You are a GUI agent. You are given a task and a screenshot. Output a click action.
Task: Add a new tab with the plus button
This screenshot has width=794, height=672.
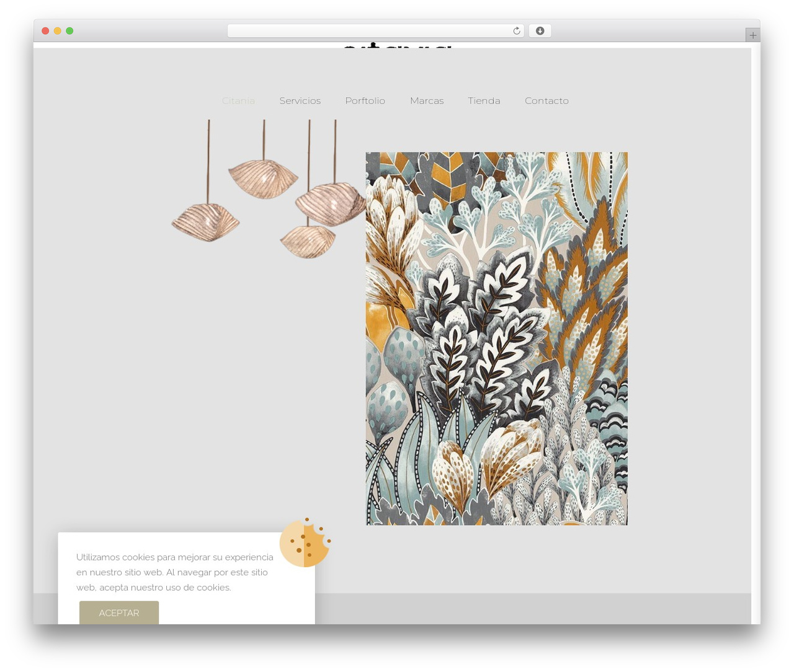tap(752, 35)
